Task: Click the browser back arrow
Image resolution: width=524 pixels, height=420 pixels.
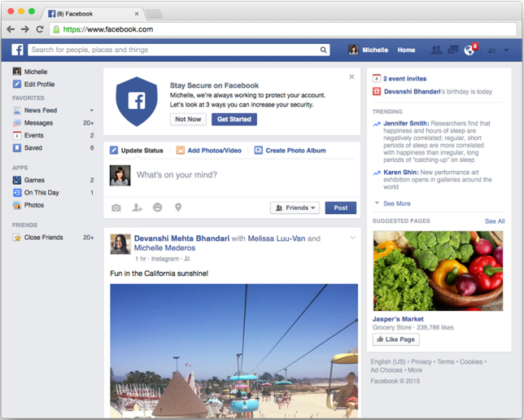Action: (11, 29)
